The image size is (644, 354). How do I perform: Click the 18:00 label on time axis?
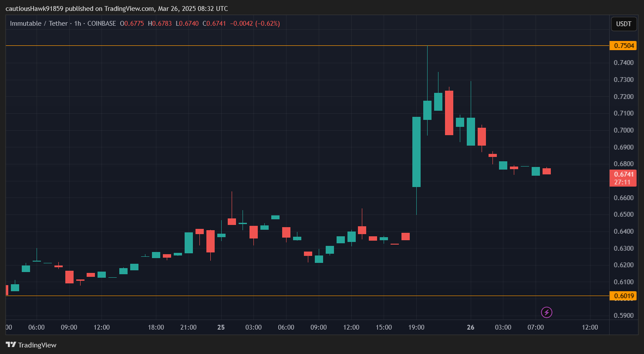(x=156, y=327)
